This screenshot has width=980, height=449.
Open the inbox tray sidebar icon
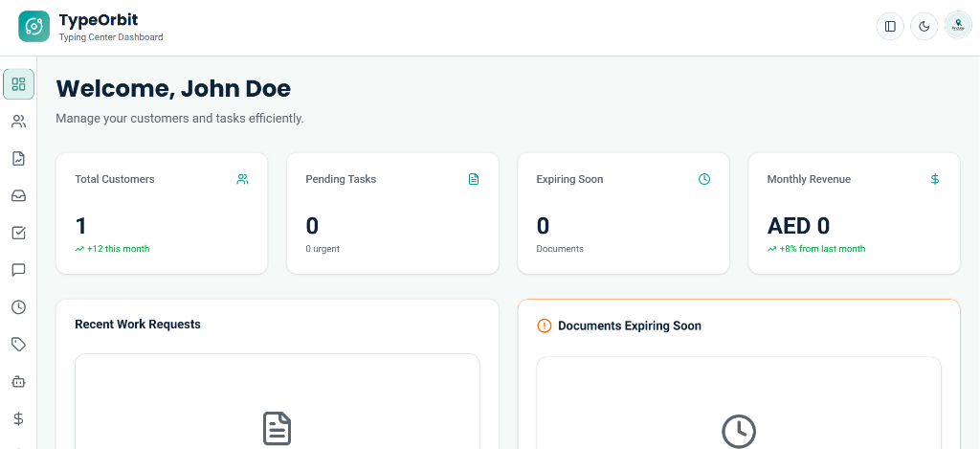(x=18, y=196)
